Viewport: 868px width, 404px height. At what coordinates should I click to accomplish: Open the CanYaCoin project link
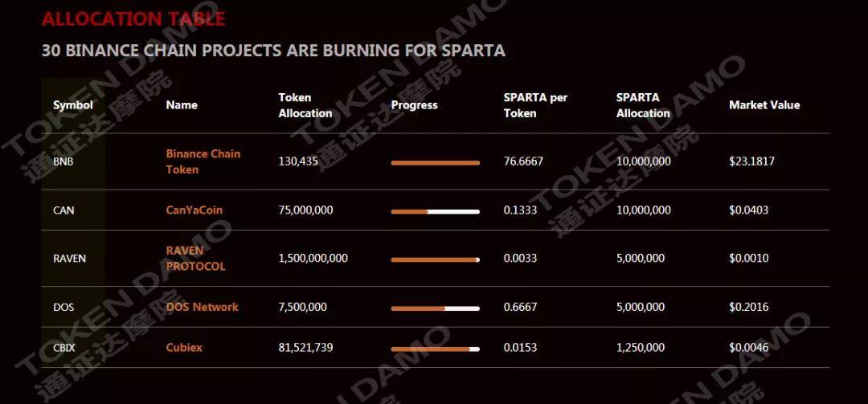click(x=194, y=210)
